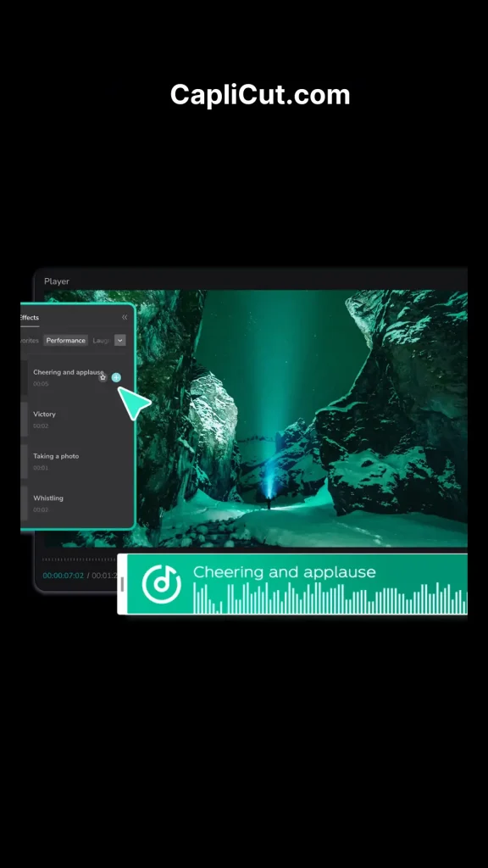This screenshot has width=488, height=868.
Task: Preview the Taking a photo thumbnail
Action: click(x=24, y=462)
